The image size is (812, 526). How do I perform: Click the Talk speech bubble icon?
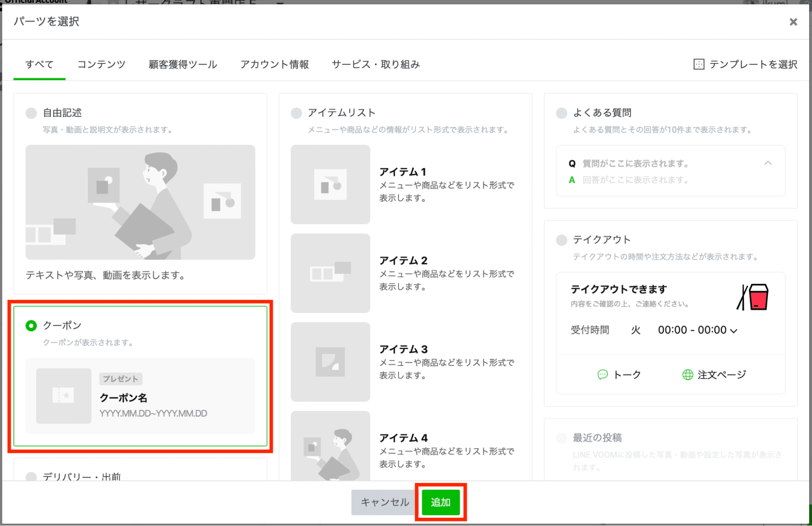pyautogui.click(x=603, y=374)
